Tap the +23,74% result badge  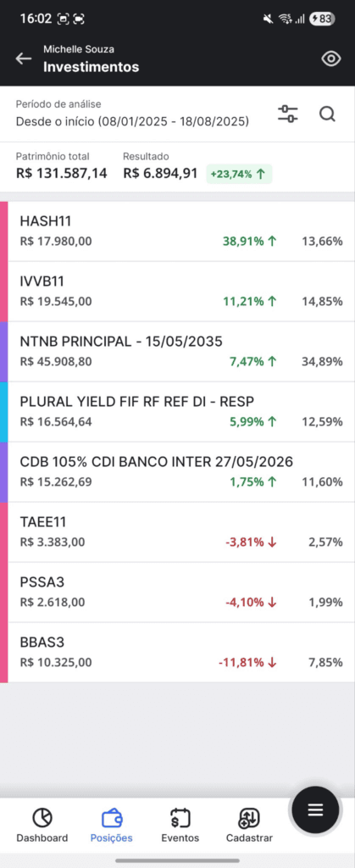point(239,174)
